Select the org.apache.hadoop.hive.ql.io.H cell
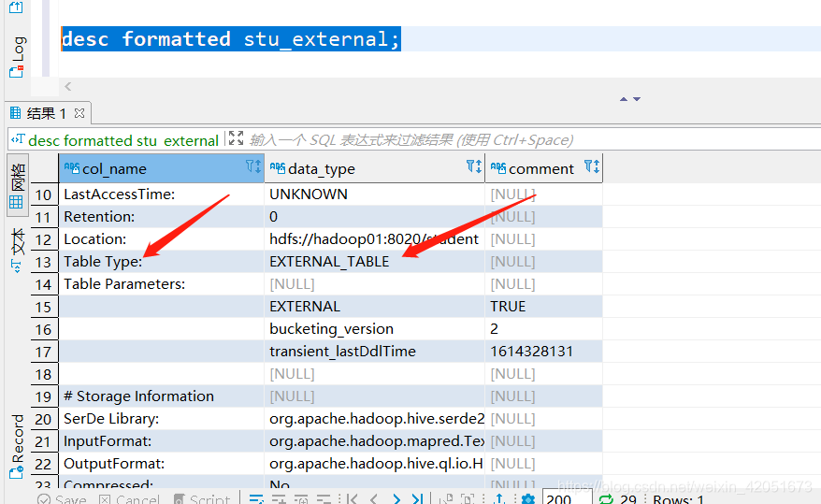Screen dimensions: 821x504 (374, 464)
